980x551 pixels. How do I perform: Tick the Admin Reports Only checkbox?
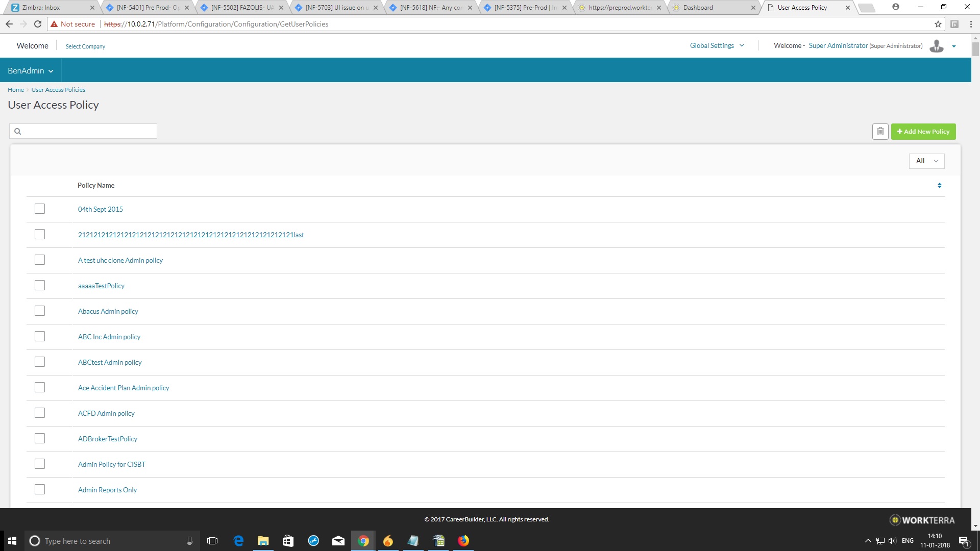[40, 490]
